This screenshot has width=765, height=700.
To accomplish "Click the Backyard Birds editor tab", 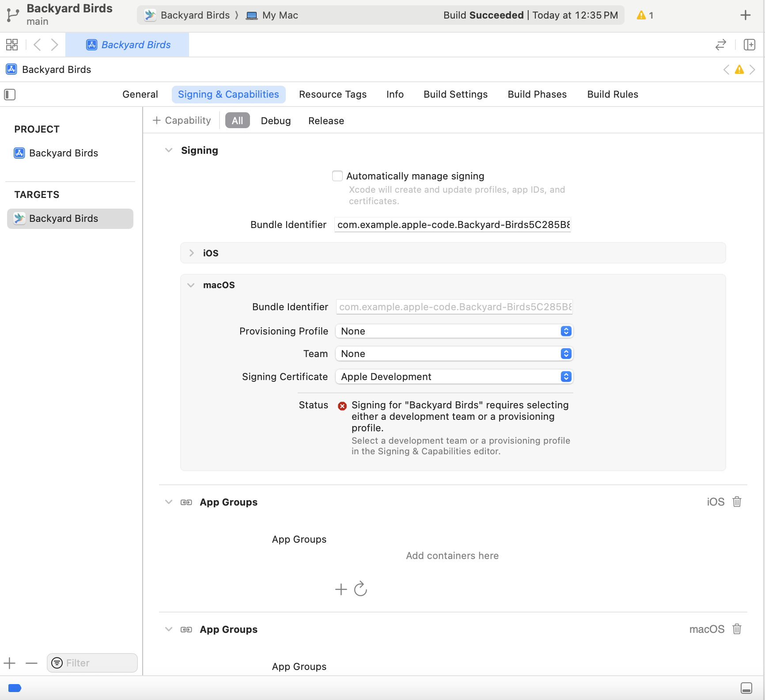I will click(x=127, y=45).
